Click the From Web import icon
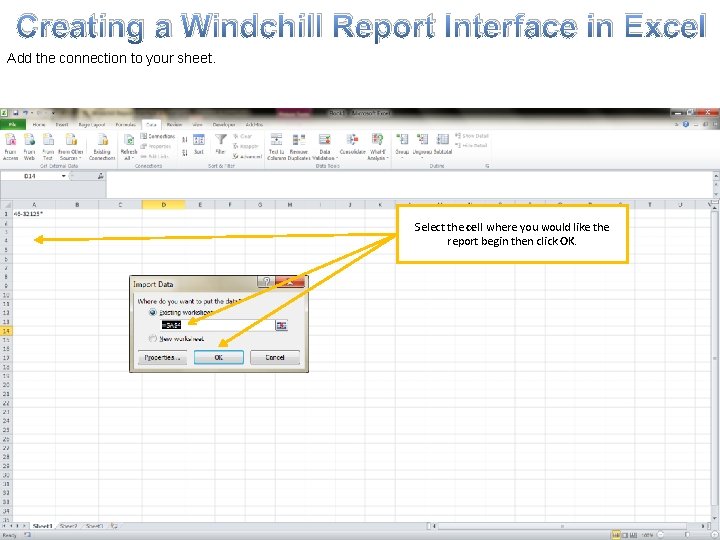 29,146
